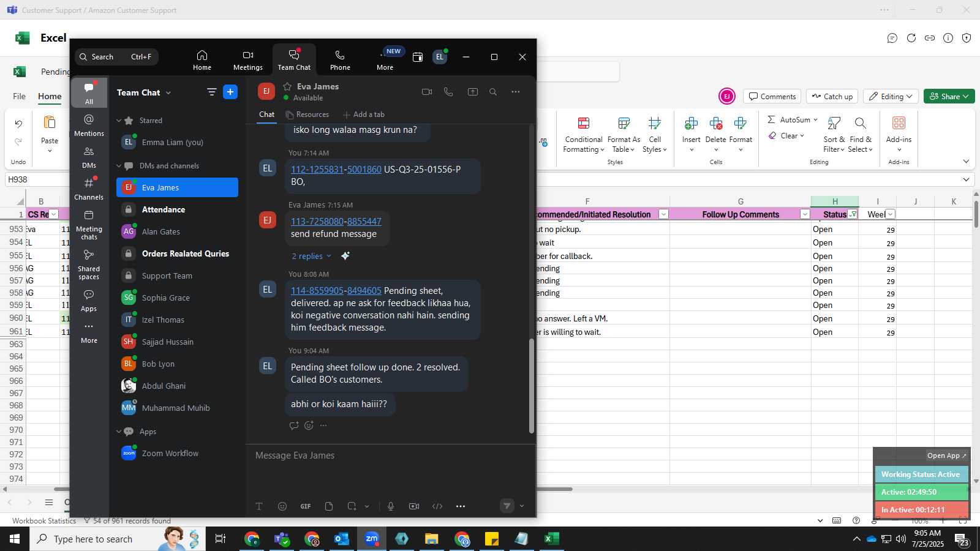This screenshot has height=551, width=980.
Task: Star the Eva James chat
Action: (287, 86)
